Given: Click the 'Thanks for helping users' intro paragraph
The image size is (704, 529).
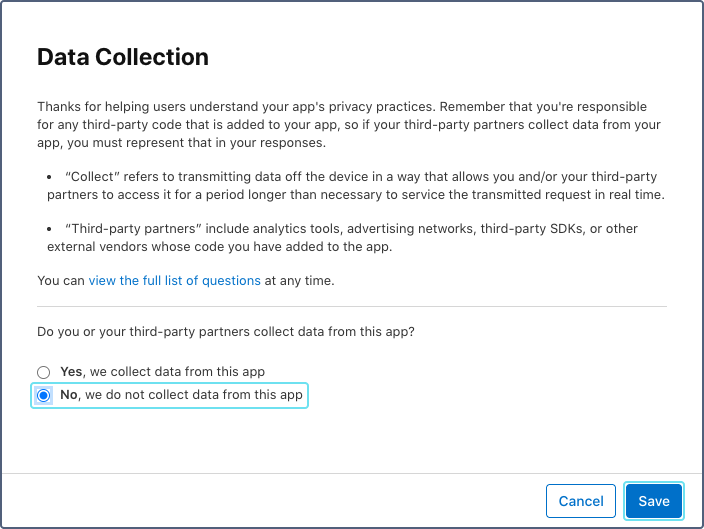Looking at the screenshot, I should [x=349, y=124].
